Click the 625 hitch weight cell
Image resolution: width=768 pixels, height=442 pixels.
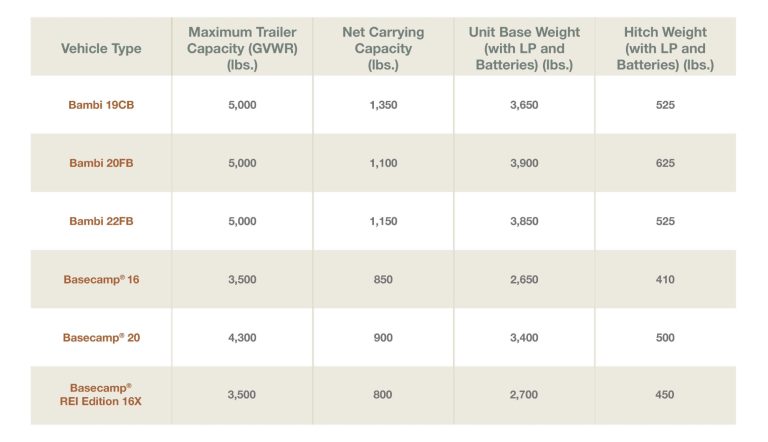click(665, 163)
